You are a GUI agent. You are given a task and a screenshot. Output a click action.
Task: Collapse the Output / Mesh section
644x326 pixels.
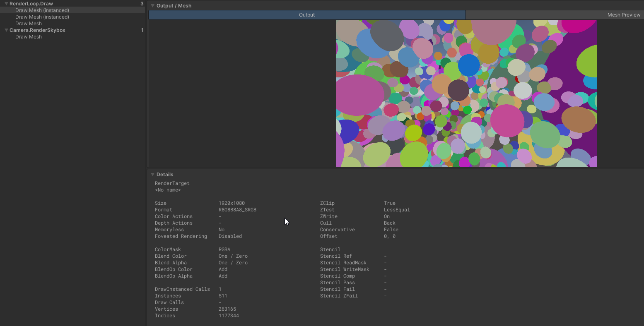coord(153,6)
